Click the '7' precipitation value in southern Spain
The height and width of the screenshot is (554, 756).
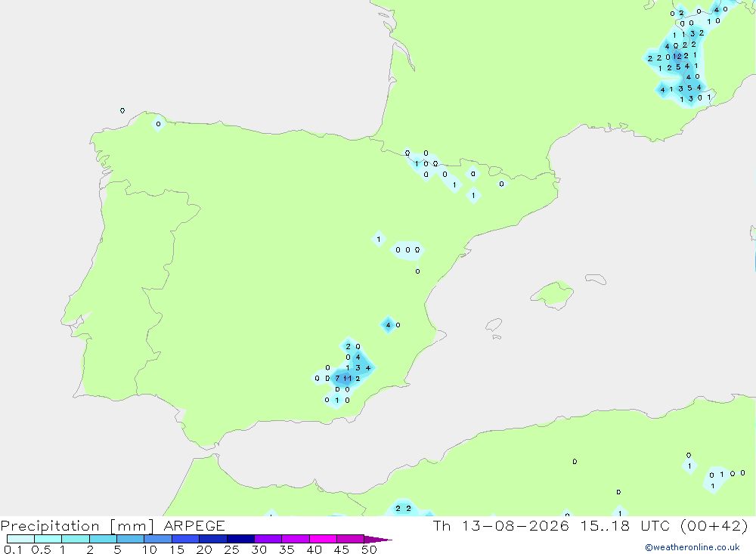pos(337,379)
